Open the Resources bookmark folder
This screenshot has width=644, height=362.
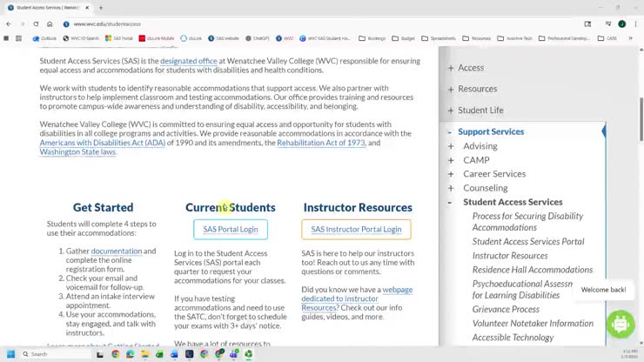(476, 38)
